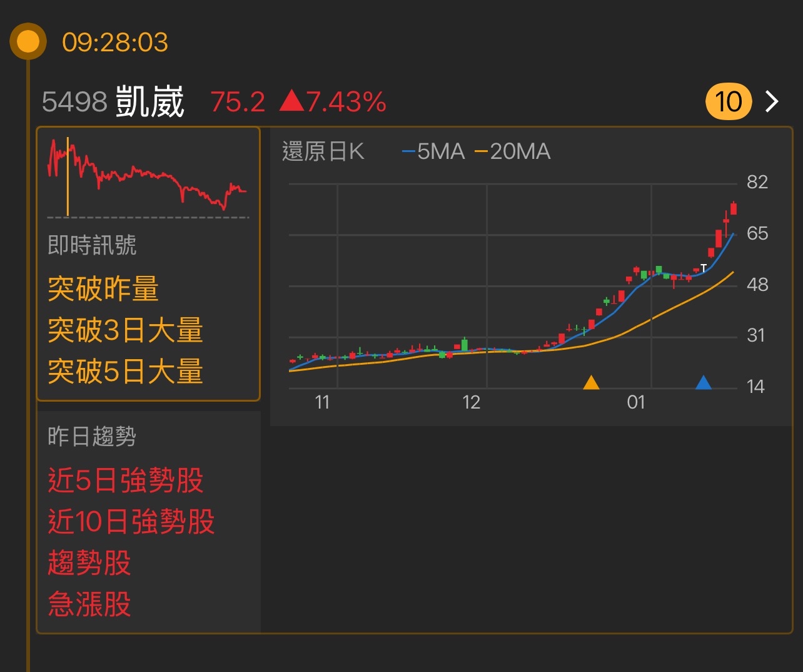Select the 突破昨量 signal
803x672 pixels.
click(x=103, y=288)
